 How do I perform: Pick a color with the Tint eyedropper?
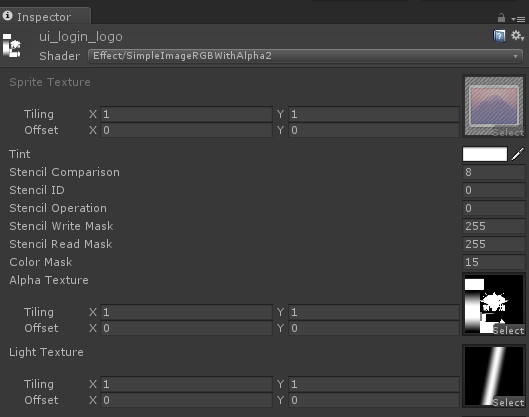[518, 154]
